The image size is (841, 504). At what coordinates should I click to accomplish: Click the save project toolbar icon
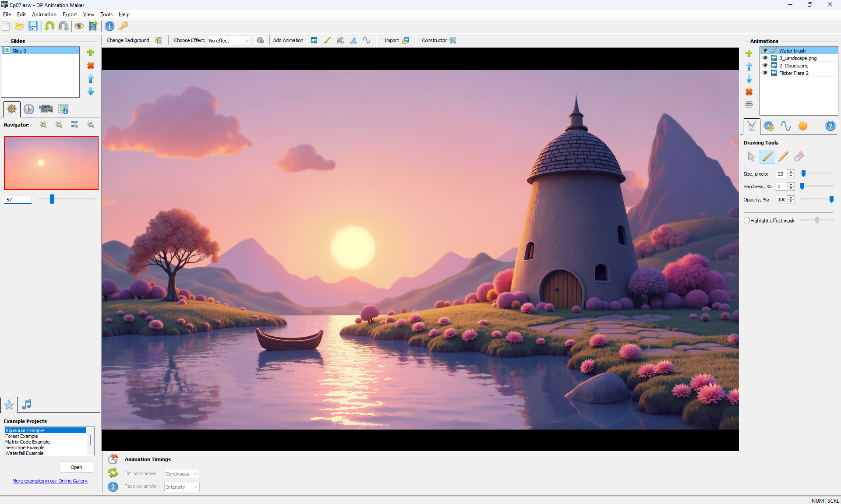pos(33,26)
